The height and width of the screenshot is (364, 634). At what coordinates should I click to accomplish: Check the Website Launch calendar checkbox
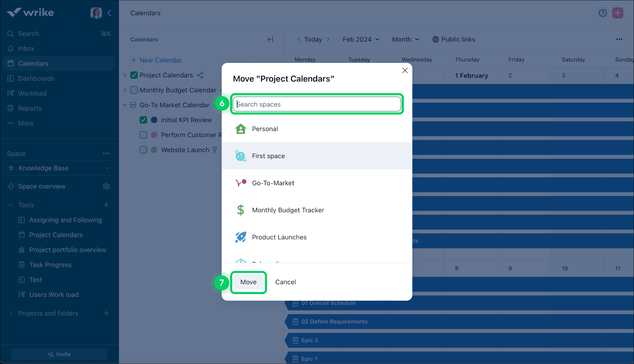click(143, 150)
